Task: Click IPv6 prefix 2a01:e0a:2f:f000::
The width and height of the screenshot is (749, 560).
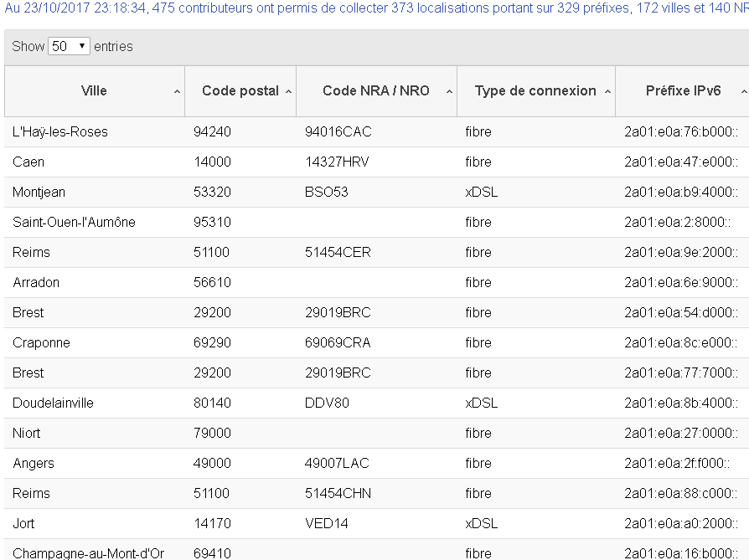Action: [677, 463]
